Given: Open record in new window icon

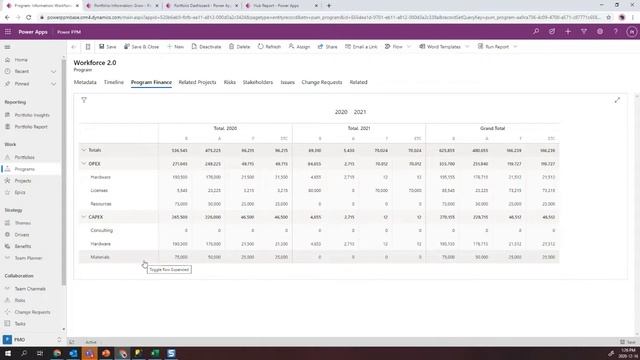Looking at the screenshot, I should click(88, 47).
